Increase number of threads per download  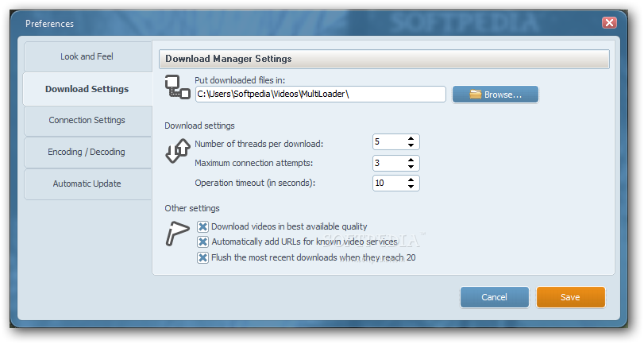point(411,138)
